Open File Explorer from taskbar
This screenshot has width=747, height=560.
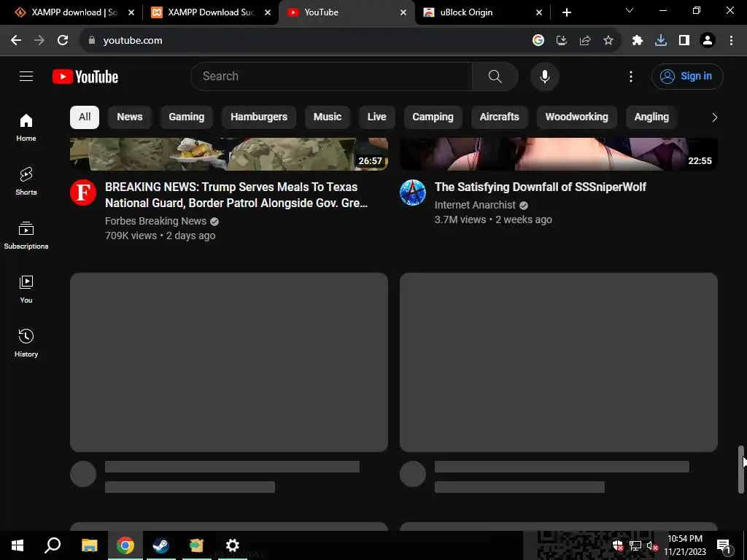coord(89,545)
